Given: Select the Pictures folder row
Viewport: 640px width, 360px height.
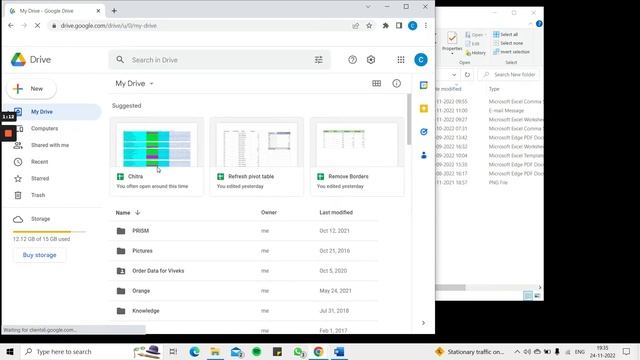Looking at the screenshot, I should point(244,251).
